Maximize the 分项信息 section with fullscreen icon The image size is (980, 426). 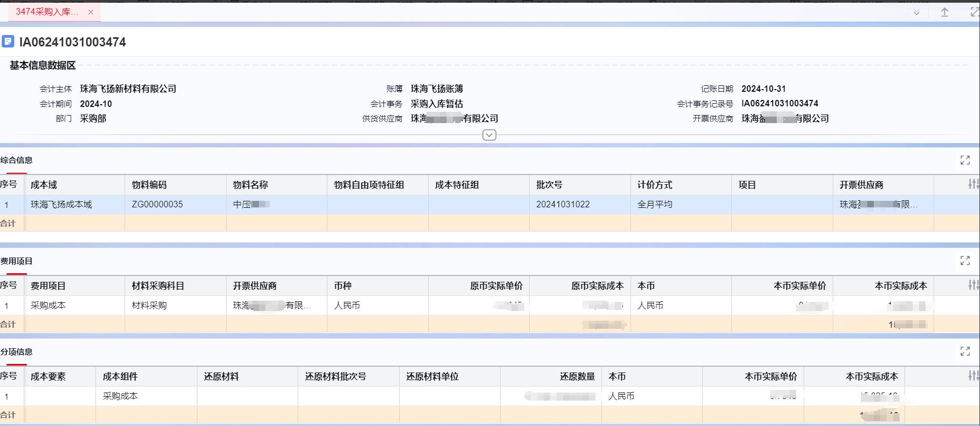click(965, 351)
